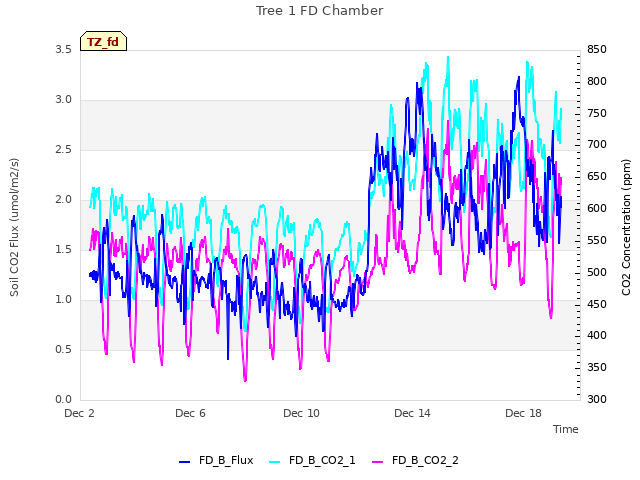The image size is (640, 480).
Task: Click the 700 right axis tick label
Action: point(597,144)
